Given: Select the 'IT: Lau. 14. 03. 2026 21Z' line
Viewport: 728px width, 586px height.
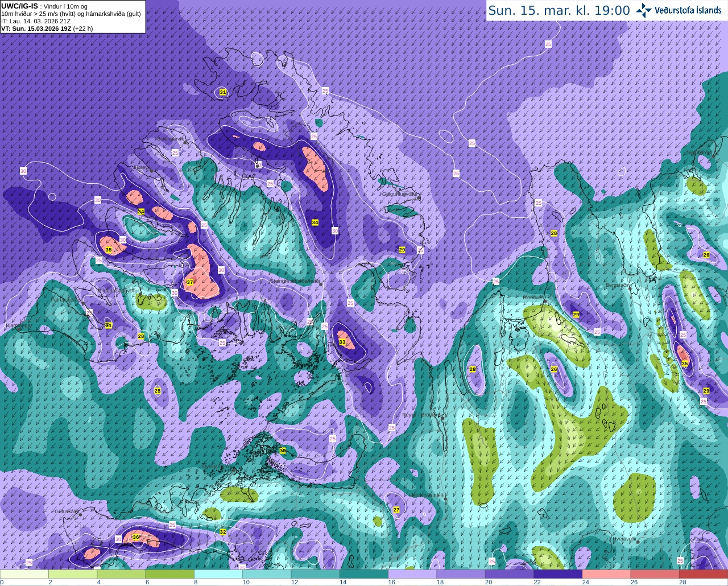Looking at the screenshot, I should (x=36, y=21).
